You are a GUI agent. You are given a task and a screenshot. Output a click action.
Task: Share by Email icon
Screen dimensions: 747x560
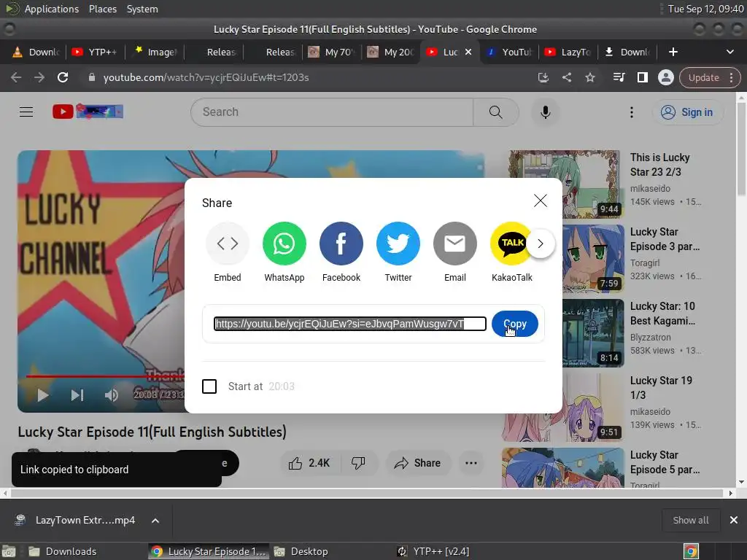(x=455, y=244)
